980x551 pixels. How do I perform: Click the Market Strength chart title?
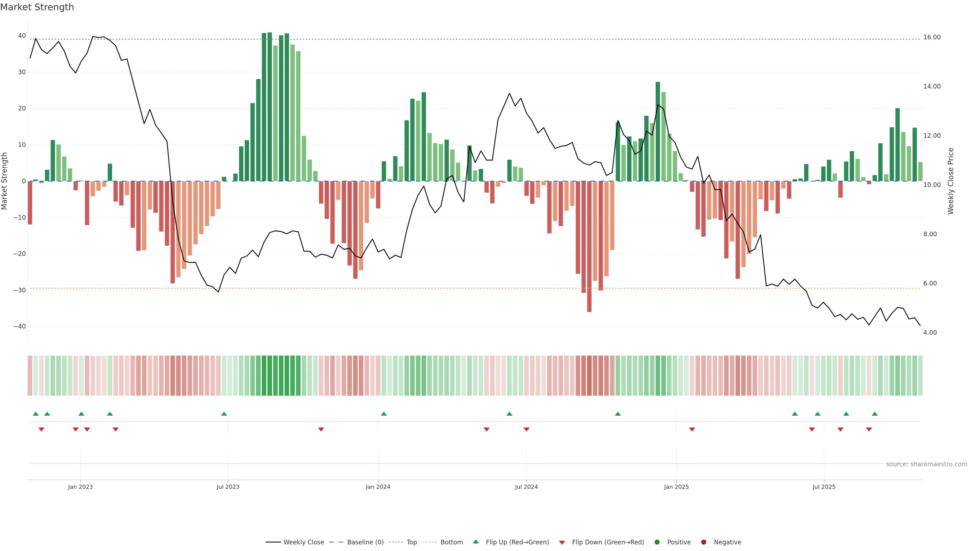(37, 7)
